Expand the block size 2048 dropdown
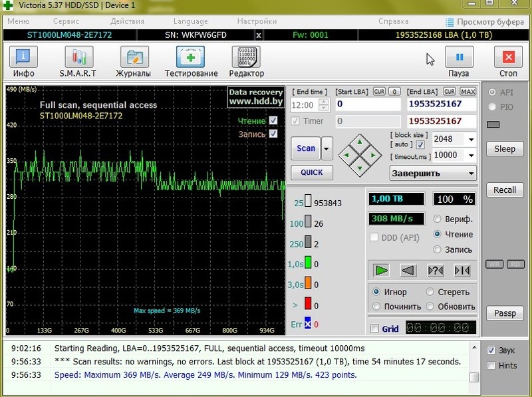This screenshot has height=397, width=532. tap(471, 140)
